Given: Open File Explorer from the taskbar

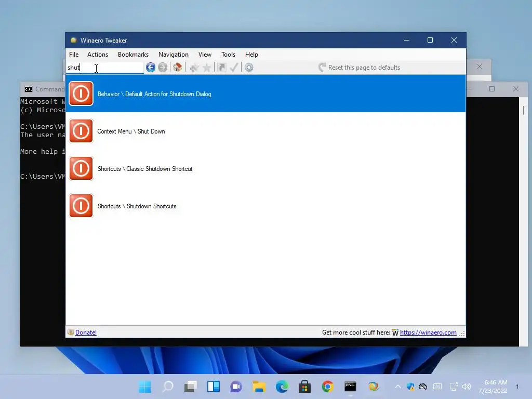Looking at the screenshot, I should coord(259,387).
